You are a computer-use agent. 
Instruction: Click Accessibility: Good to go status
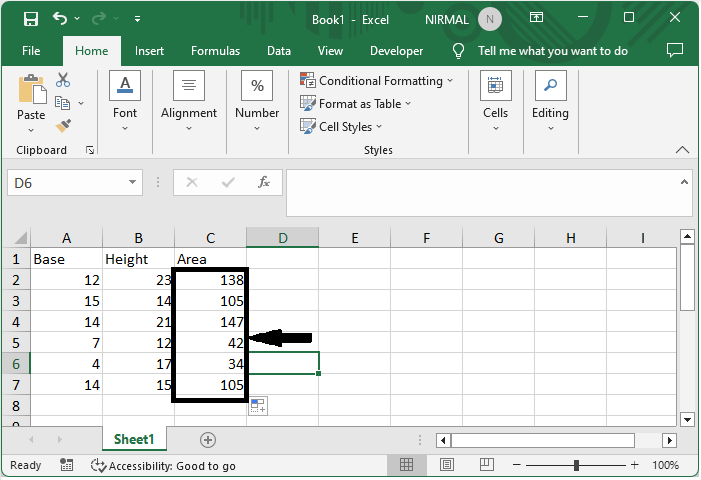[163, 466]
